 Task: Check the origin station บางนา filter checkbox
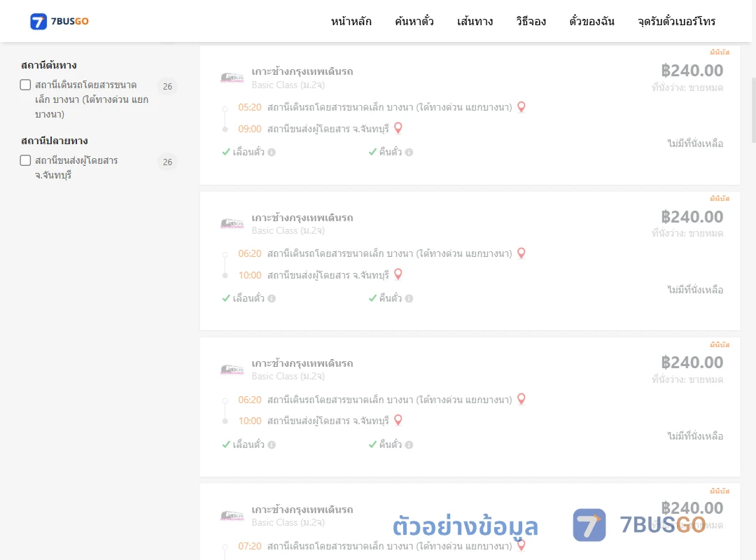(26, 85)
